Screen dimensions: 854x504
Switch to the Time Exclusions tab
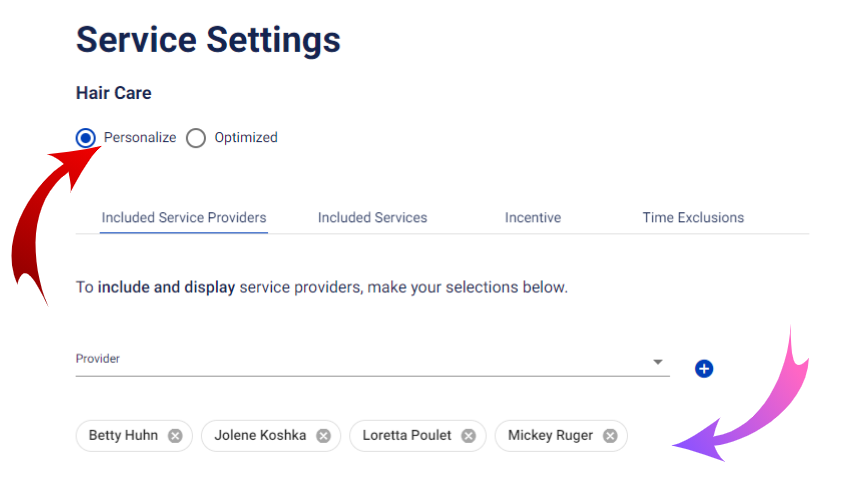(x=693, y=218)
